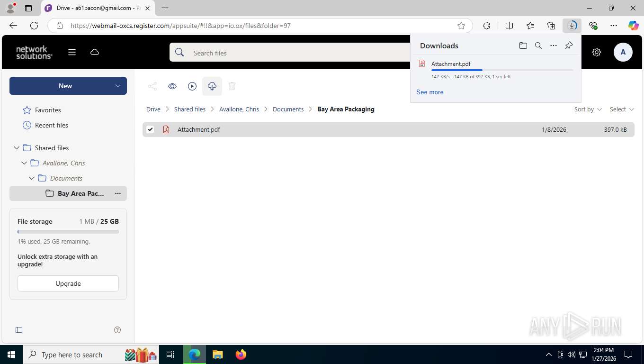Open the Sort by dropdown
The width and height of the screenshot is (644, 364).
point(588,109)
